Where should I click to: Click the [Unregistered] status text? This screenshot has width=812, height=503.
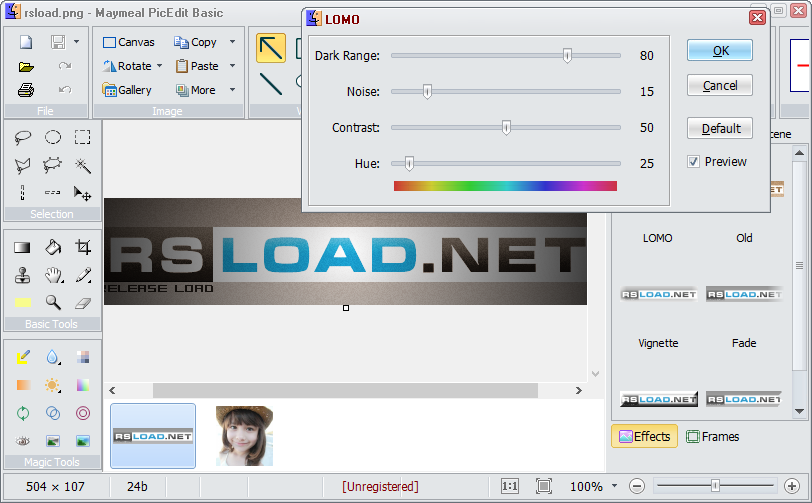click(x=380, y=486)
